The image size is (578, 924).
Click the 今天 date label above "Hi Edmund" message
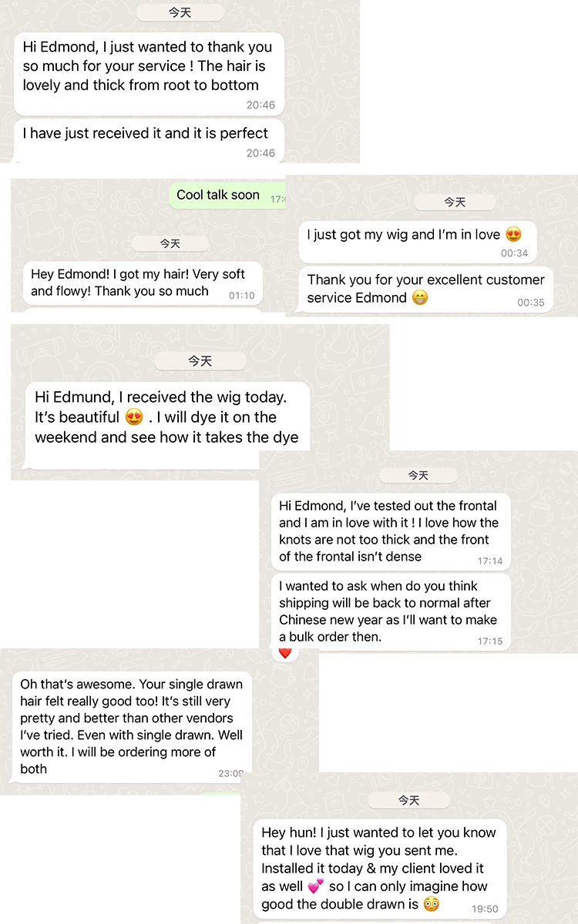point(200,360)
